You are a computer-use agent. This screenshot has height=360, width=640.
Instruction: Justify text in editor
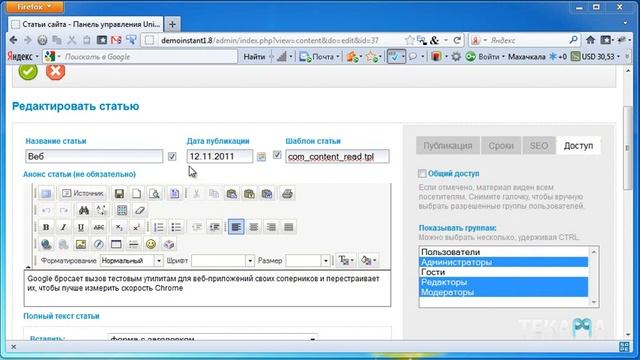coord(289,227)
